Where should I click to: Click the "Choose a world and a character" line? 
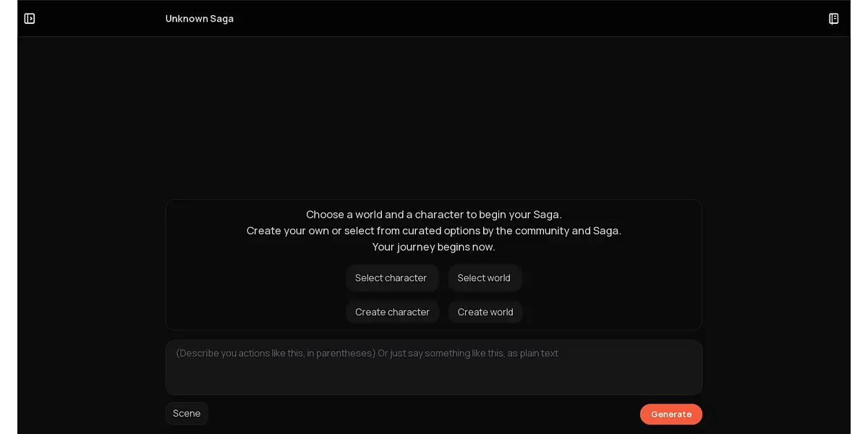click(433, 215)
